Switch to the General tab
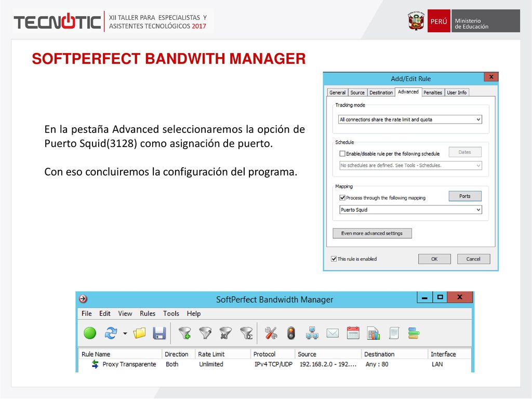The height and width of the screenshot is (399, 532). click(337, 92)
